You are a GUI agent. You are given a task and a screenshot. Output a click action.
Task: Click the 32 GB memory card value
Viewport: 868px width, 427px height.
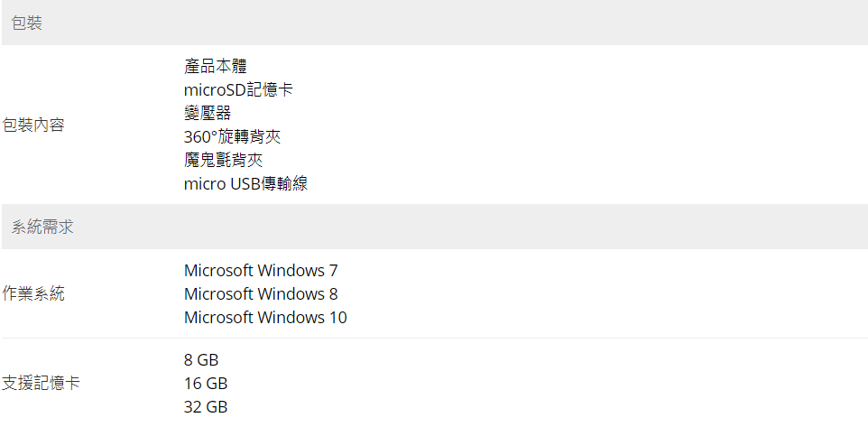point(206,407)
